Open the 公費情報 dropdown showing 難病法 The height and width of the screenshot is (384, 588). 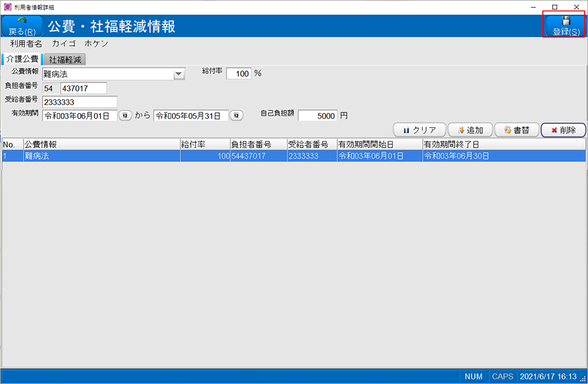click(x=178, y=73)
